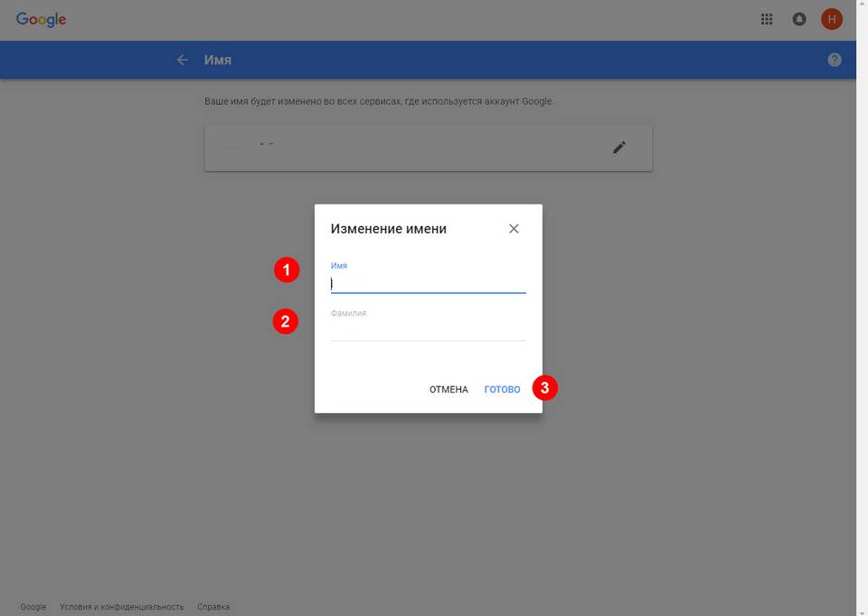Open the account avatar with letter H

point(832,19)
